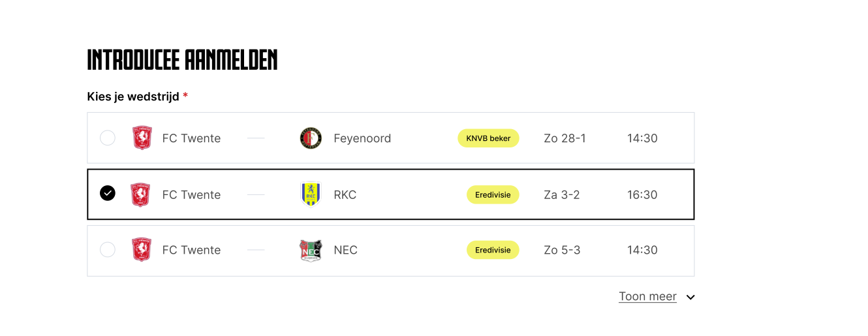868x336 pixels.
Task: Click FC Twente crest in Feyenoord row
Action: click(x=142, y=138)
